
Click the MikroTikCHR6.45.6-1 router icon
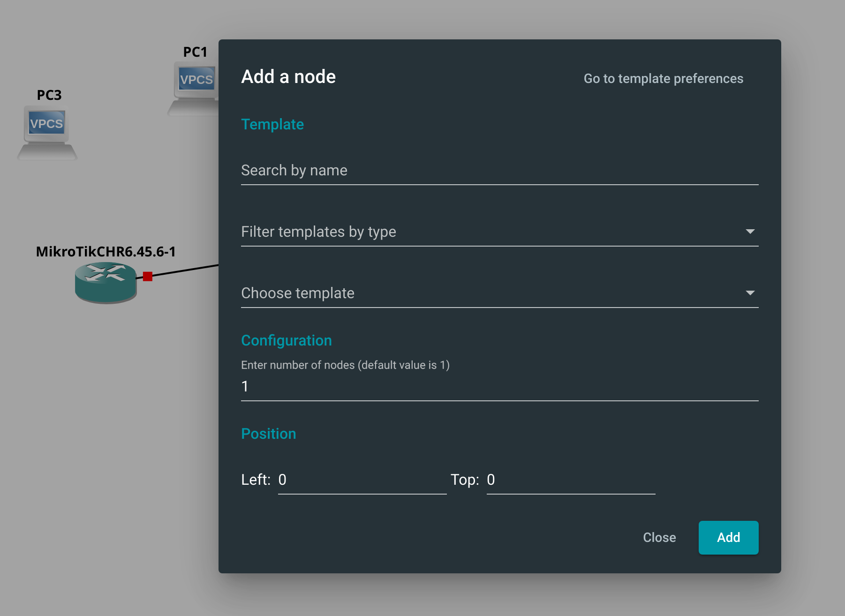[106, 281]
